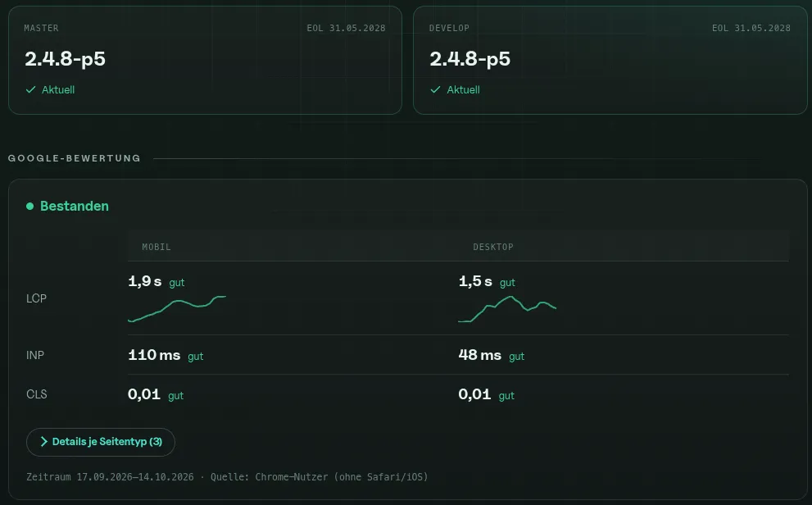Click the LCP row label
Screen dimensions: 812x505
pyautogui.click(x=36, y=298)
